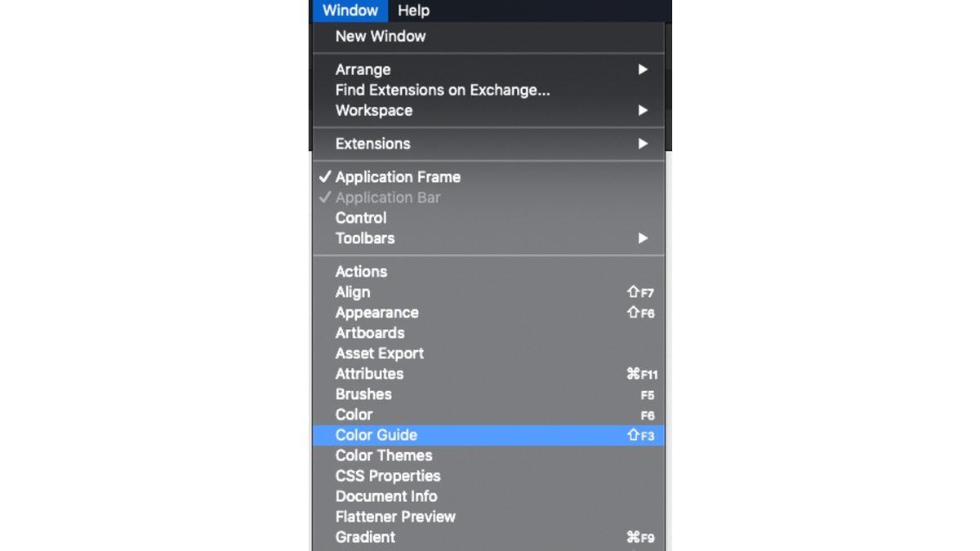This screenshot has width=980, height=551.
Task: Toggle the Application Frame checkmark
Action: tap(398, 177)
